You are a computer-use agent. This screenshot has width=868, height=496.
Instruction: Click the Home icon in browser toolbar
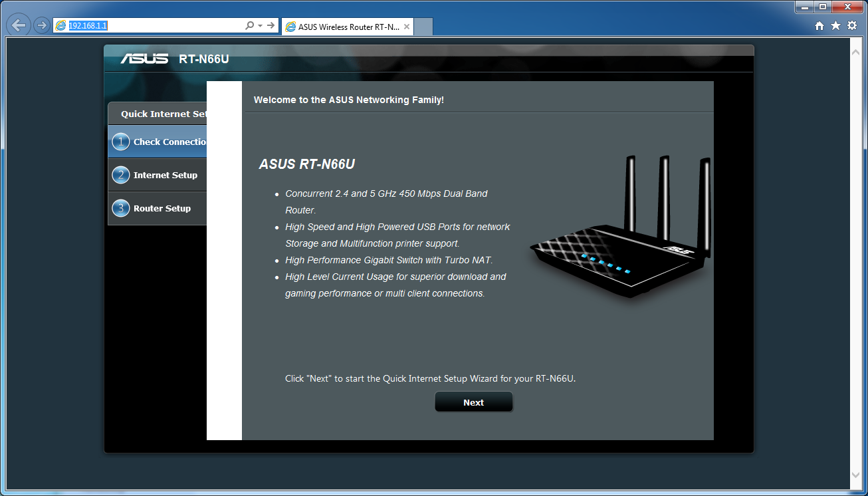819,26
